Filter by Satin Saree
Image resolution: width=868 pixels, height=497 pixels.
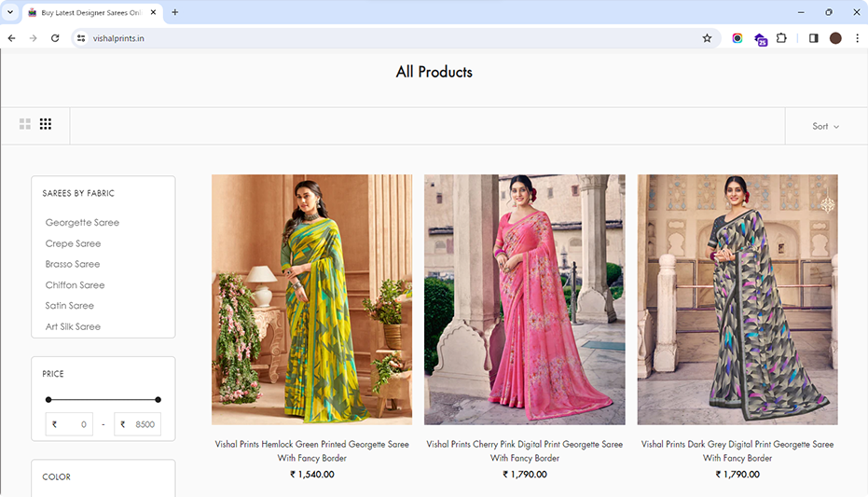(70, 306)
